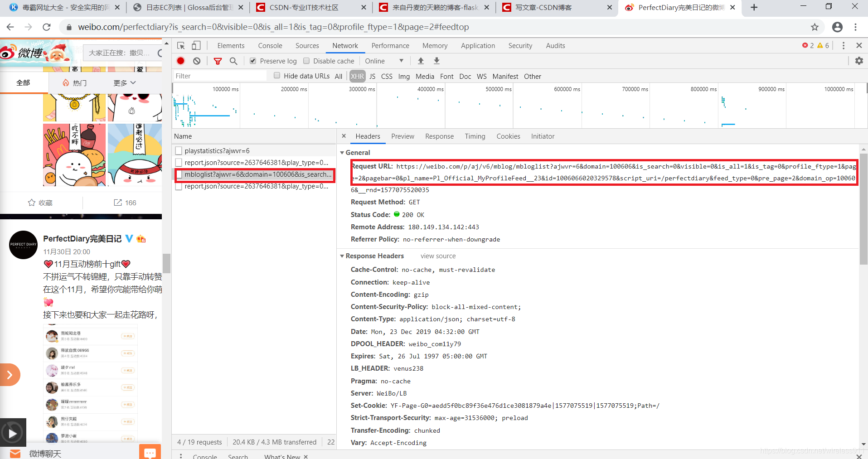The width and height of the screenshot is (868, 459).
Task: Stop recording network log with red button
Action: [x=181, y=61]
